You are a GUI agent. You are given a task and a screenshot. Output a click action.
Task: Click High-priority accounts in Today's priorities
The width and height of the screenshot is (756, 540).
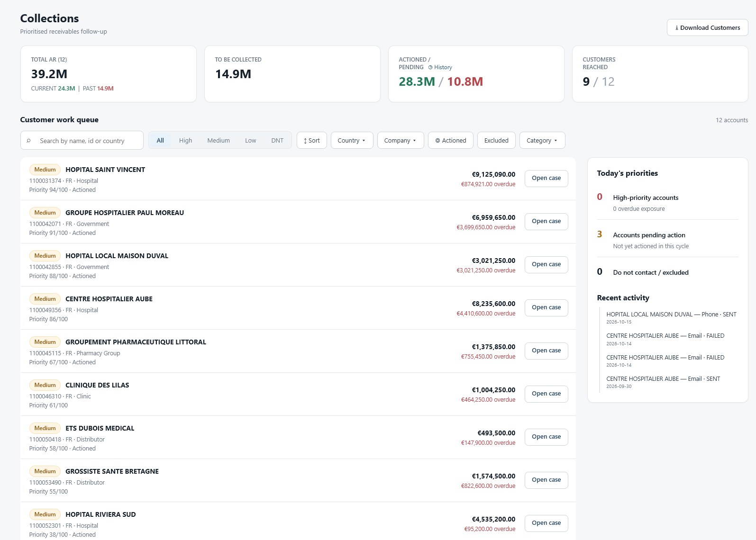[x=646, y=198]
